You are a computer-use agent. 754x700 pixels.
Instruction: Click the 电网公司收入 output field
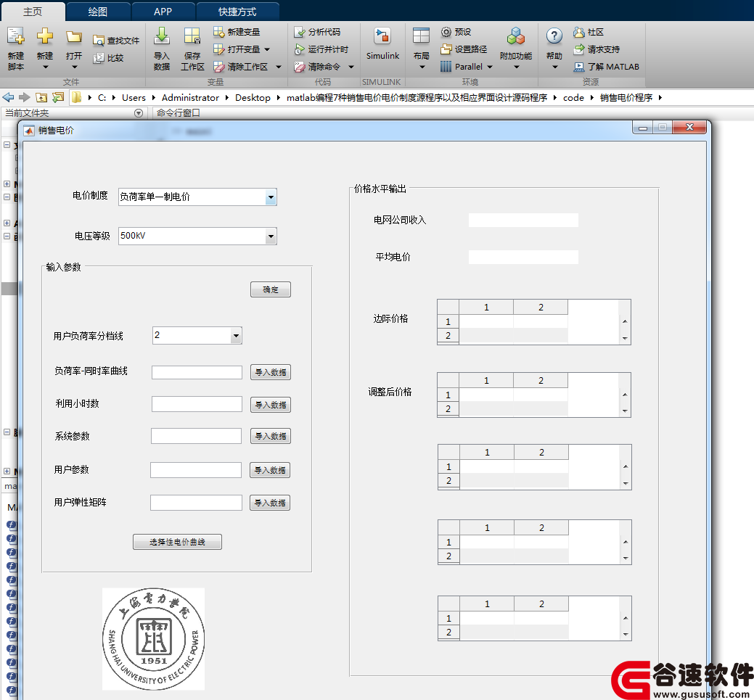tap(523, 221)
